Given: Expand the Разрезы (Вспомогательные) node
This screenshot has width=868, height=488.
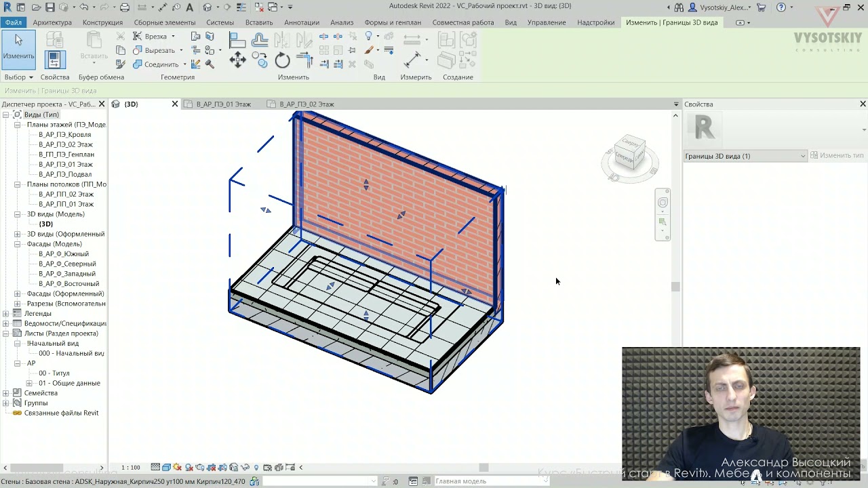Looking at the screenshot, I should click(18, 304).
